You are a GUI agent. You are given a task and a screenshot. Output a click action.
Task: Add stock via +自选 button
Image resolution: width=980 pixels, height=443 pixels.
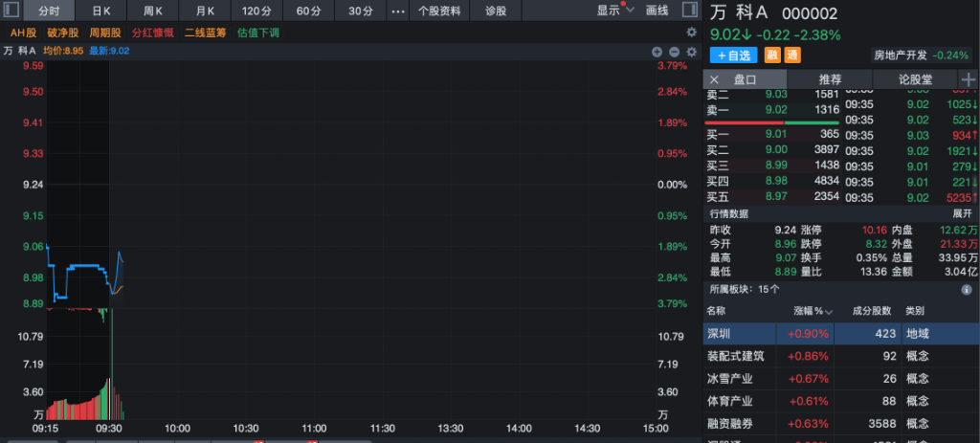point(733,55)
